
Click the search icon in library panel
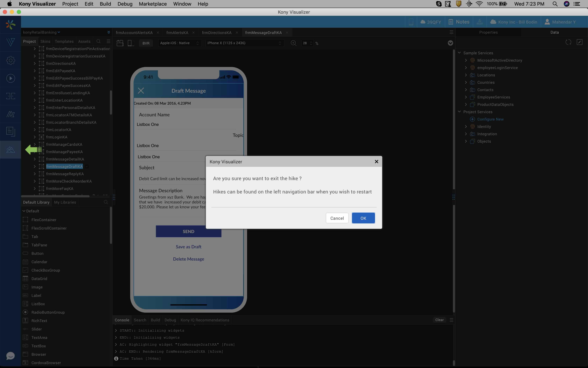106,202
